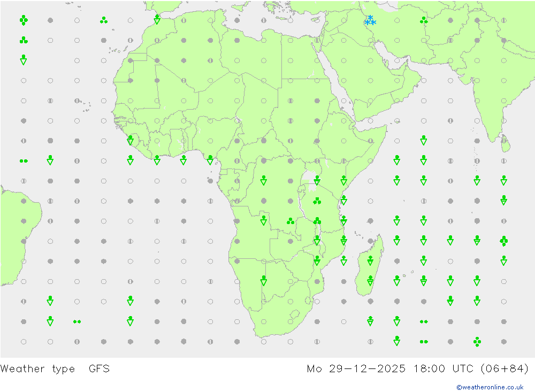Viewport: 535px width, 392px height.
Task: Select the "GFS" model label
Action: [100, 369]
